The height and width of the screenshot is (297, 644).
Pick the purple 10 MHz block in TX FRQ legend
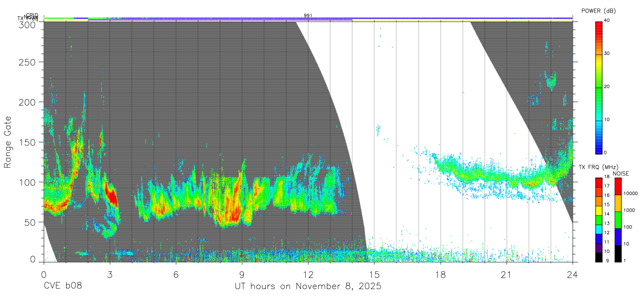599,247
